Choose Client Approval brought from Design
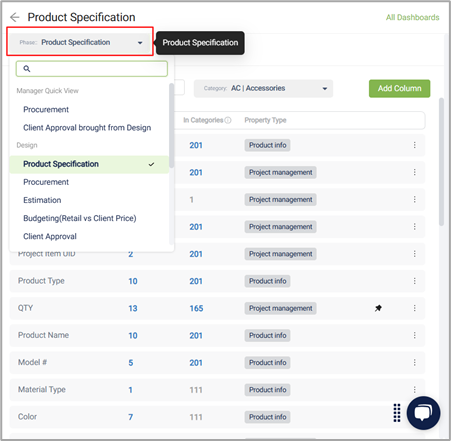The image size is (451, 441). [x=87, y=128]
